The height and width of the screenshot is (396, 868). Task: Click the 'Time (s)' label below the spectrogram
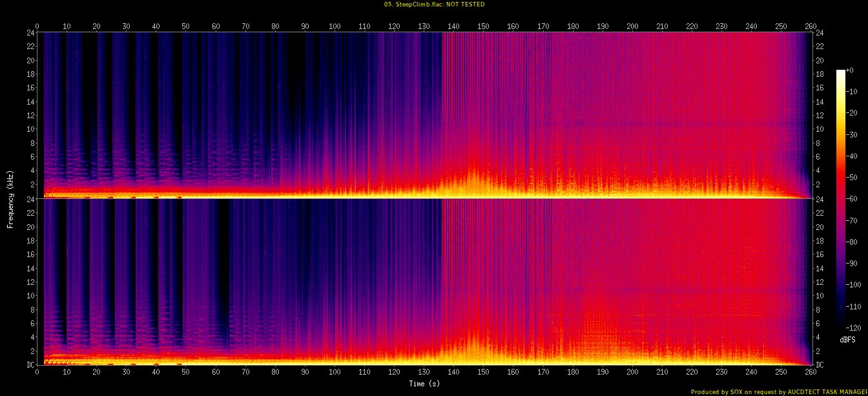coord(424,384)
